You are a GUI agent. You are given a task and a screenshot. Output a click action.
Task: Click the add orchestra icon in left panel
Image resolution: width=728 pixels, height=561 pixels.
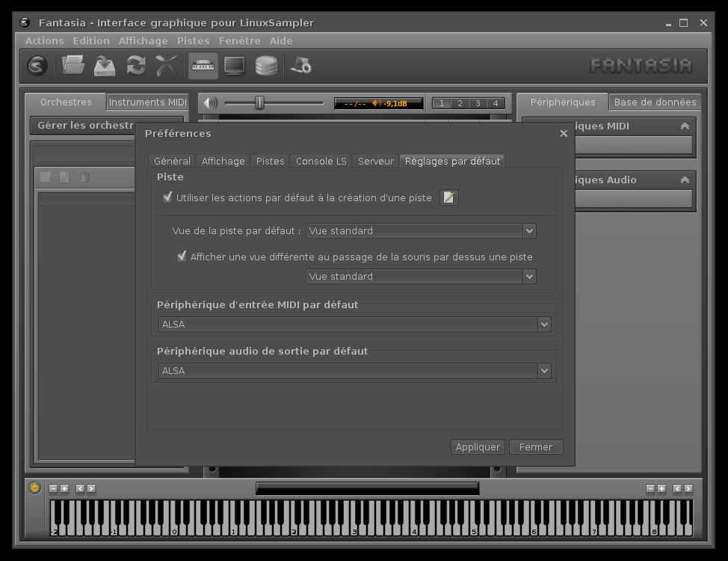point(46,177)
